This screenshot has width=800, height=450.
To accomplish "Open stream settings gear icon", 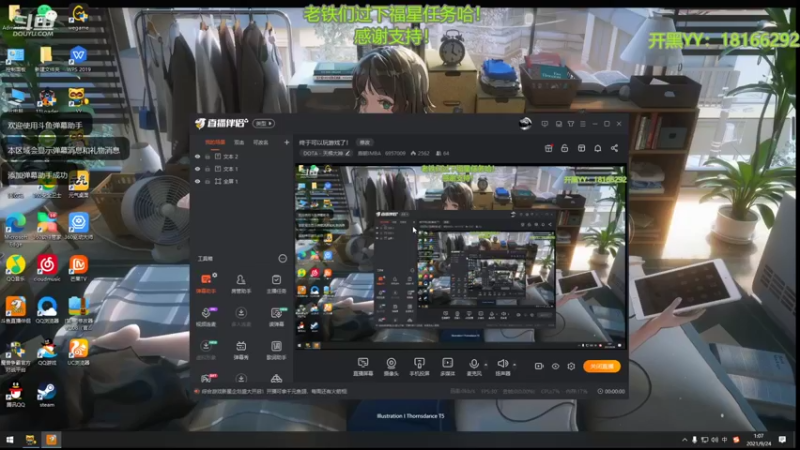I will pyautogui.click(x=571, y=366).
